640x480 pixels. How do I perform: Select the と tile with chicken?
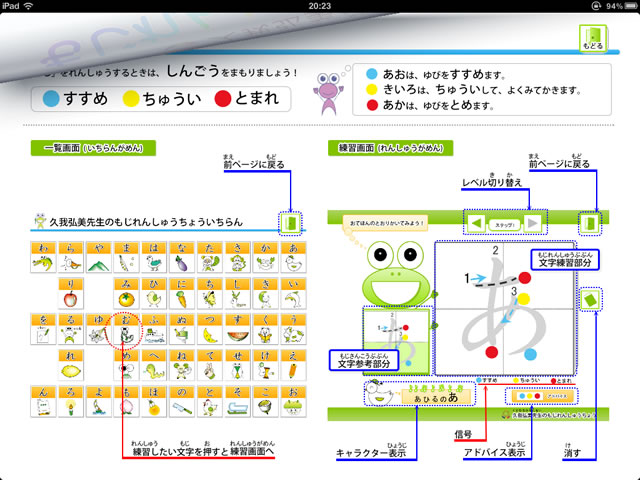[210, 401]
